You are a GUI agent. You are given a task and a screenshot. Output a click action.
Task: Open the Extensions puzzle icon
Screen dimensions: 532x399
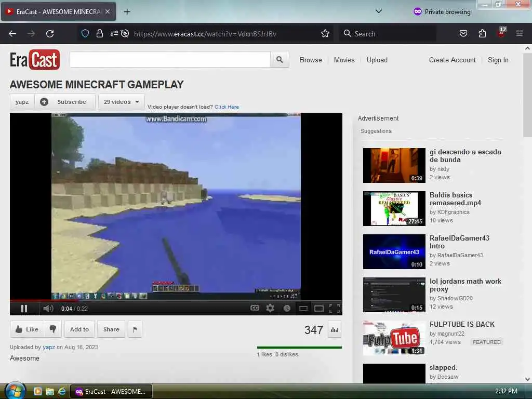(482, 33)
